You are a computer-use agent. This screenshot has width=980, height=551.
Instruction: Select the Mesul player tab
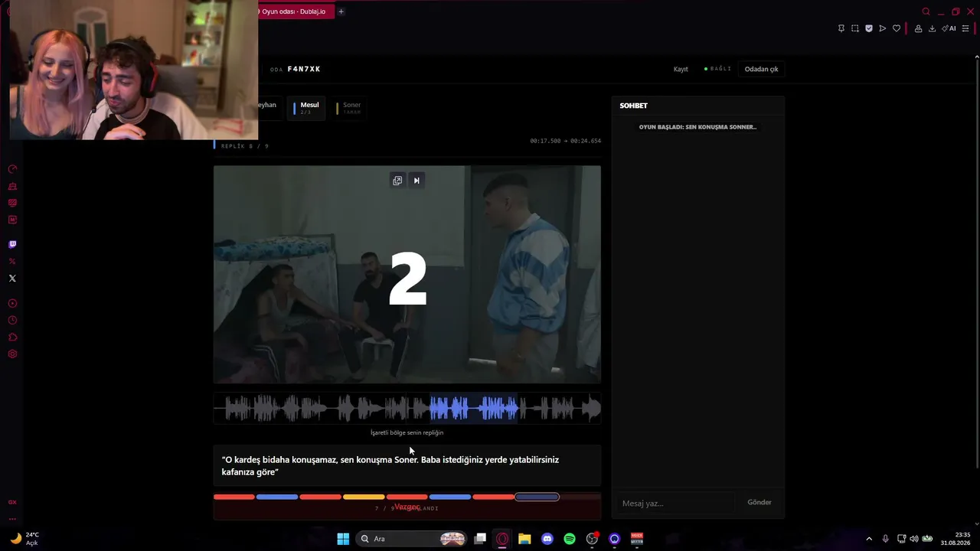point(306,108)
